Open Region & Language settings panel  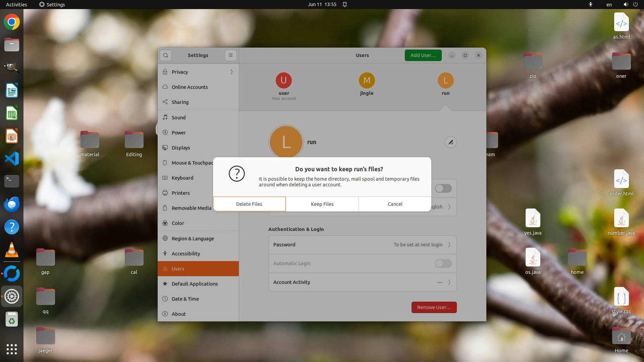click(193, 239)
